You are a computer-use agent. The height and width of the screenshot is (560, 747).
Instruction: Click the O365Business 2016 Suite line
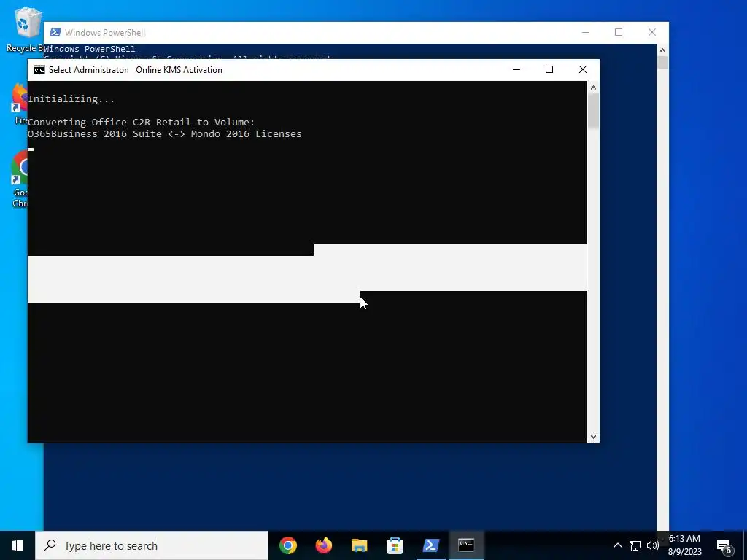[x=164, y=134]
